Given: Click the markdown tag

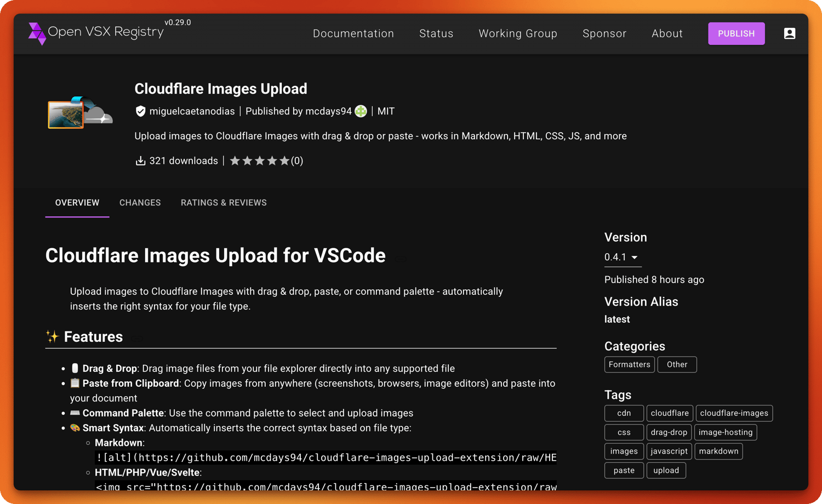Looking at the screenshot, I should pyautogui.click(x=719, y=451).
